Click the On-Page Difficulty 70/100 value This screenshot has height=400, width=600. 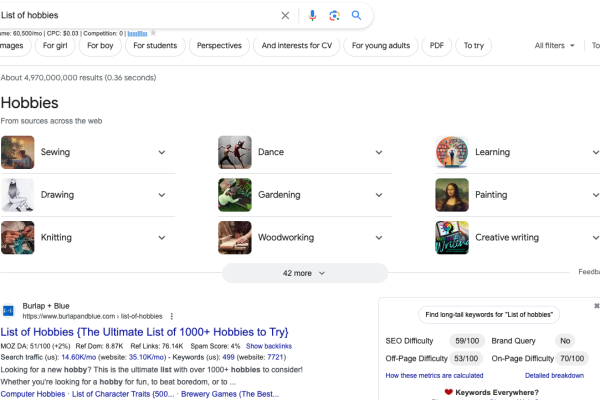click(x=572, y=358)
